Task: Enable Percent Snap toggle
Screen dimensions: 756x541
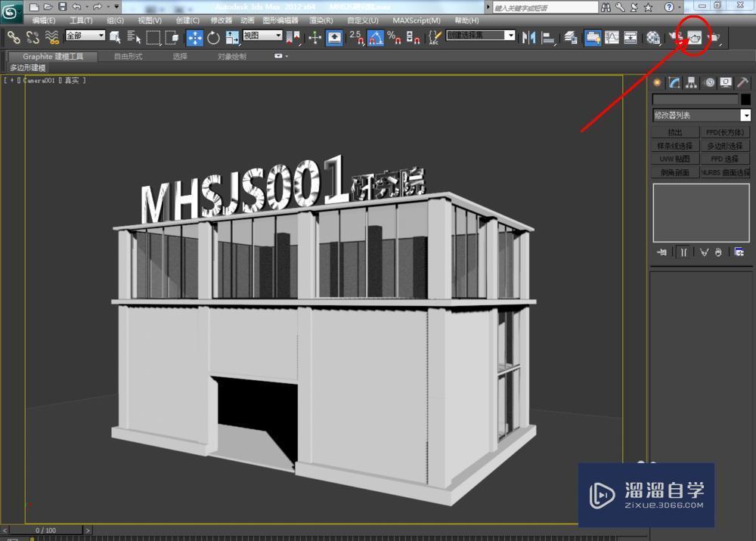Action: [394, 38]
